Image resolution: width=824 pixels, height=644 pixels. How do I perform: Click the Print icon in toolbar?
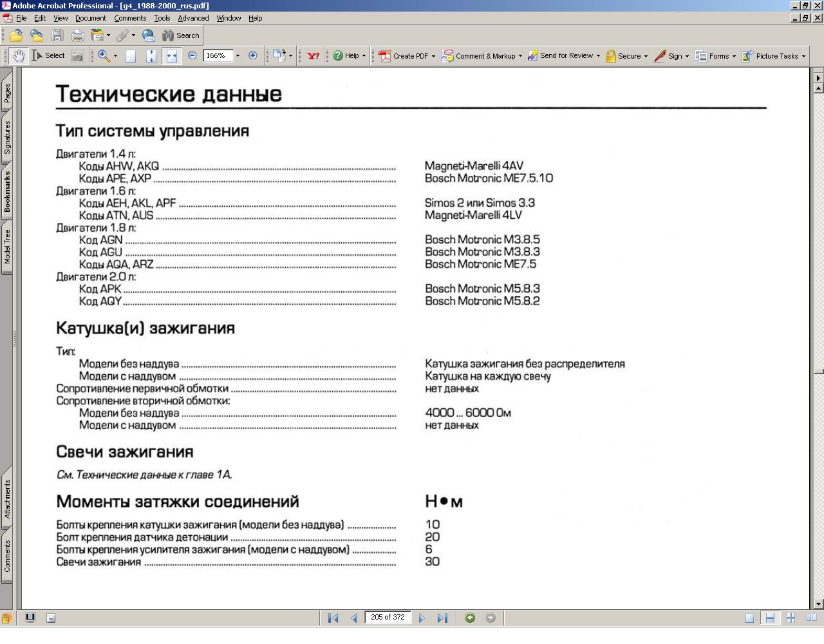pos(78,35)
